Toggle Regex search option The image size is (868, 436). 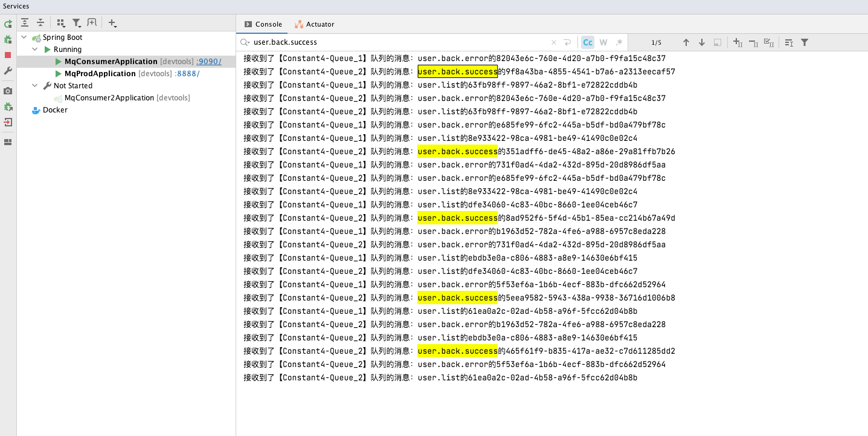coord(619,42)
